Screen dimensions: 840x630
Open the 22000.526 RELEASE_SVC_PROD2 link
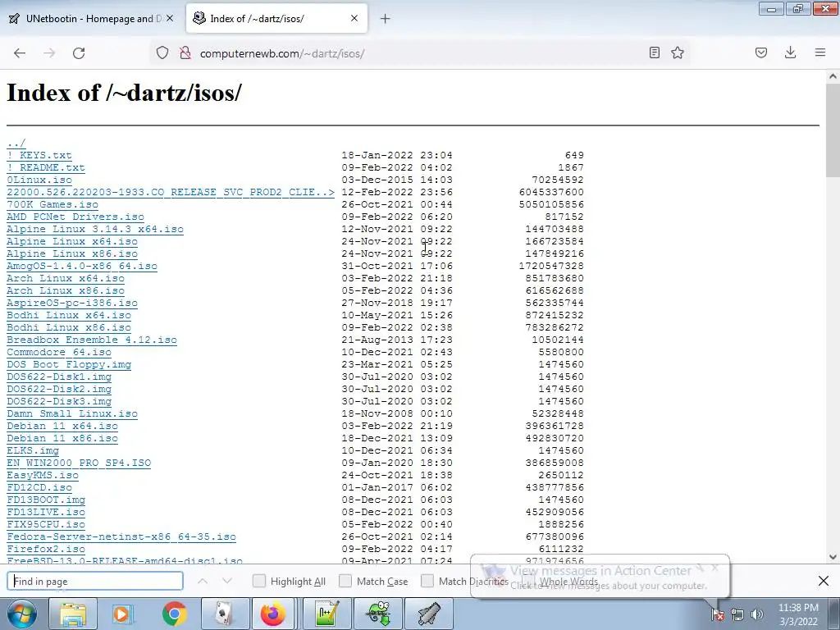click(x=171, y=192)
